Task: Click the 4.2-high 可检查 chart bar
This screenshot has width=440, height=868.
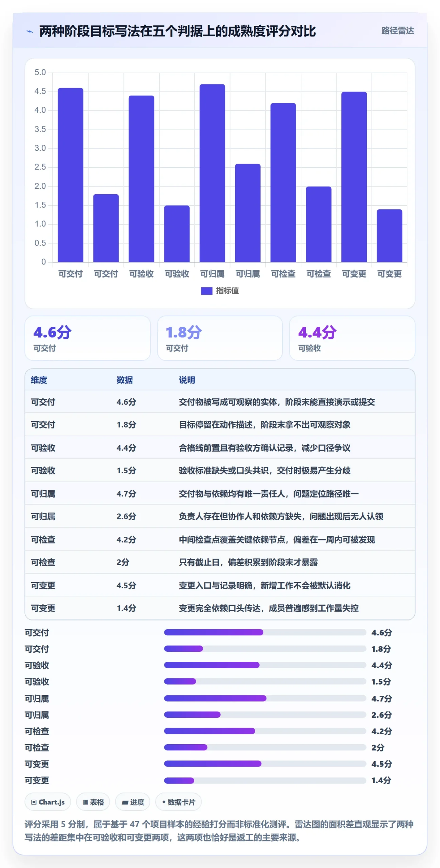Action: pyautogui.click(x=283, y=182)
